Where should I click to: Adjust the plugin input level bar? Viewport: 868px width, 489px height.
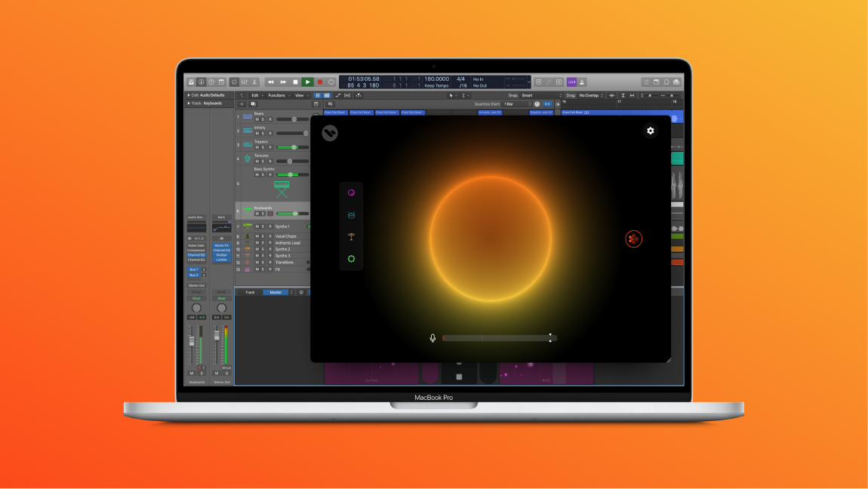pos(500,338)
